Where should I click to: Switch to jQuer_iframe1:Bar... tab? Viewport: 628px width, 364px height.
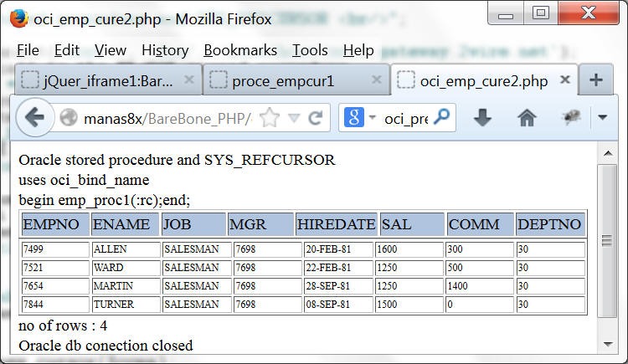(108, 79)
